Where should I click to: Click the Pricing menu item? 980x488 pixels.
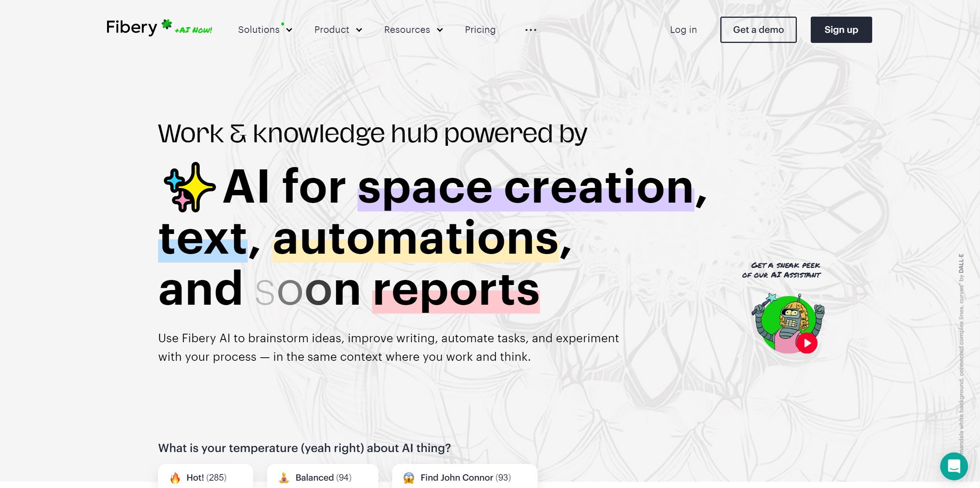[x=480, y=29]
